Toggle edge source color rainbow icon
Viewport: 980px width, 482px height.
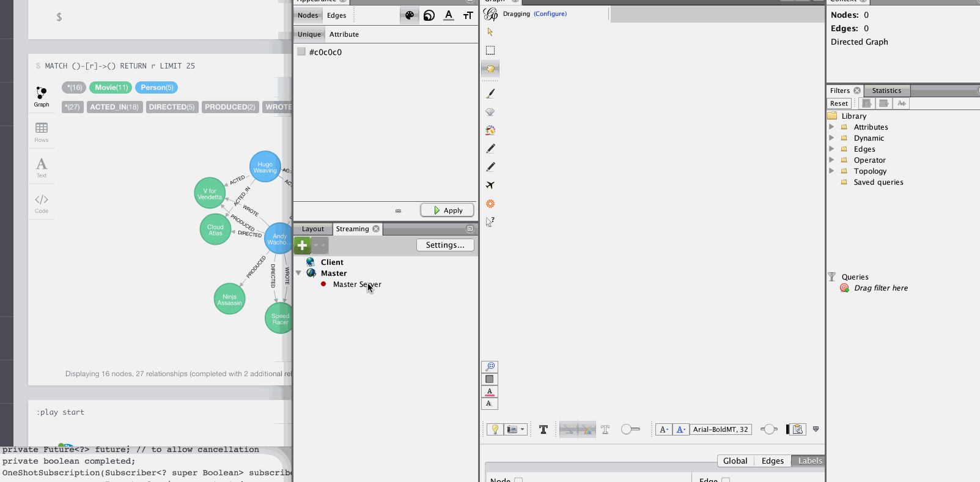click(x=587, y=429)
